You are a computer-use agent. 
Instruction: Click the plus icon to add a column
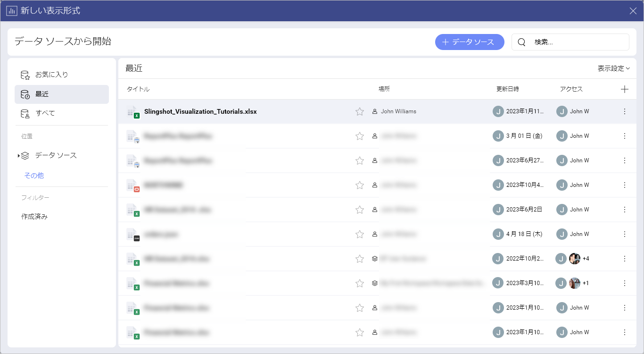click(625, 89)
